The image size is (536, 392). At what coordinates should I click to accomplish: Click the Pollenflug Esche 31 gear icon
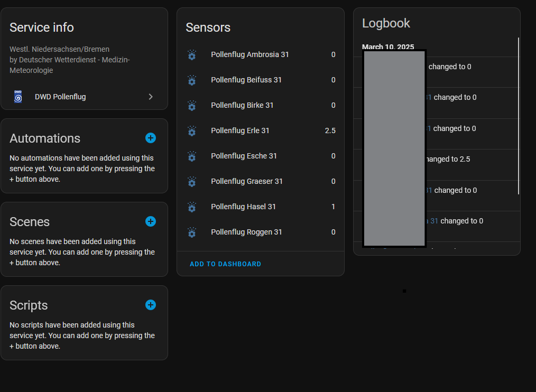pos(191,156)
